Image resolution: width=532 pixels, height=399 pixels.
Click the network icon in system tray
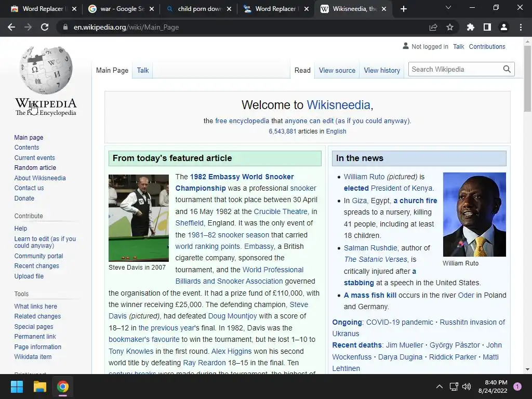tap(454, 387)
